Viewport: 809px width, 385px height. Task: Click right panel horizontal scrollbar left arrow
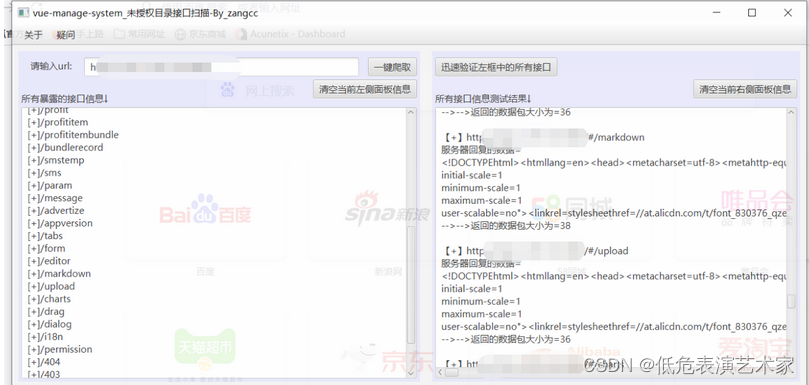441,372
